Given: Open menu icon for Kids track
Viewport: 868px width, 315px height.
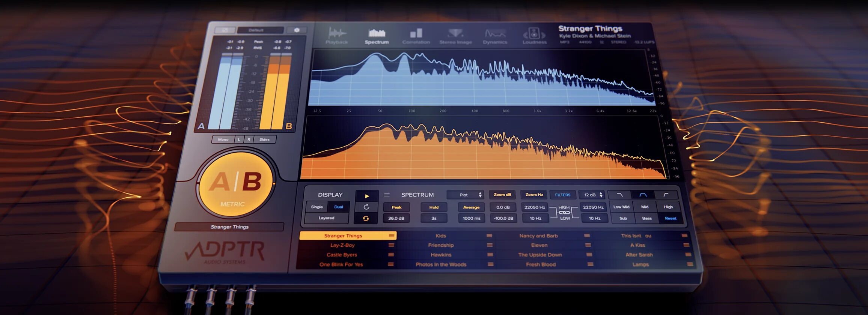Looking at the screenshot, I should click(489, 235).
